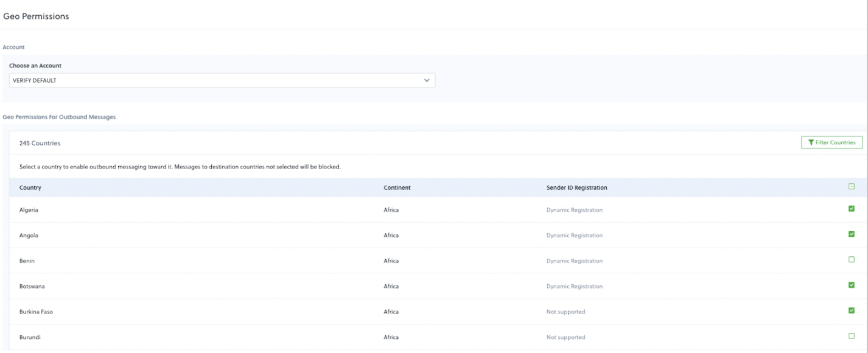Sort by the Country column header
This screenshot has width=868, height=353.
pos(30,187)
